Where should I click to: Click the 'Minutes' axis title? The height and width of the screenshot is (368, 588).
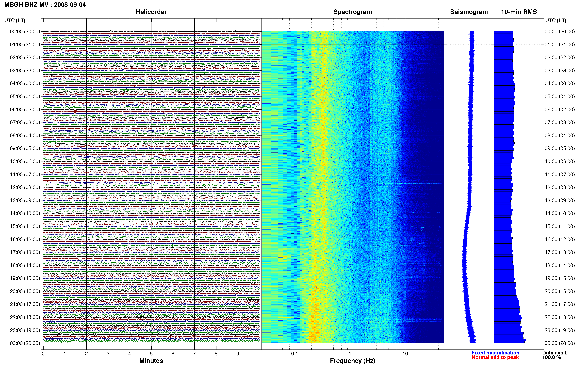[151, 361]
